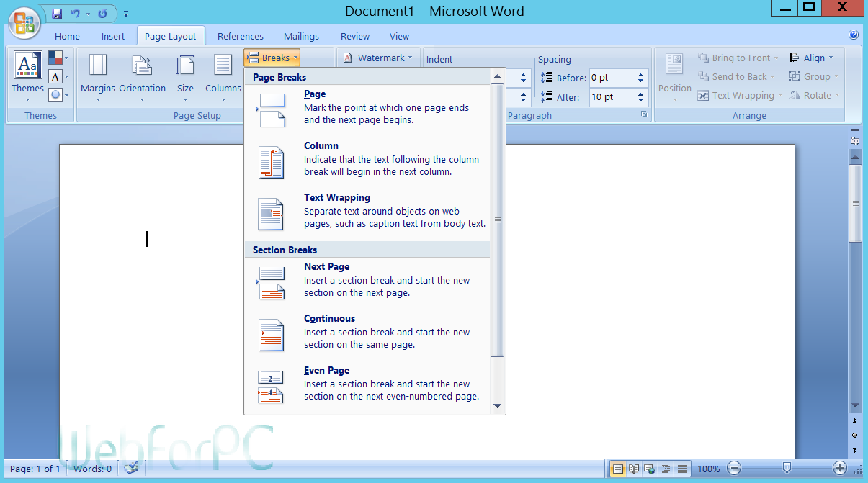868x483 pixels.
Task: Click Breaks menu scroll-down arrow
Action: (497, 406)
